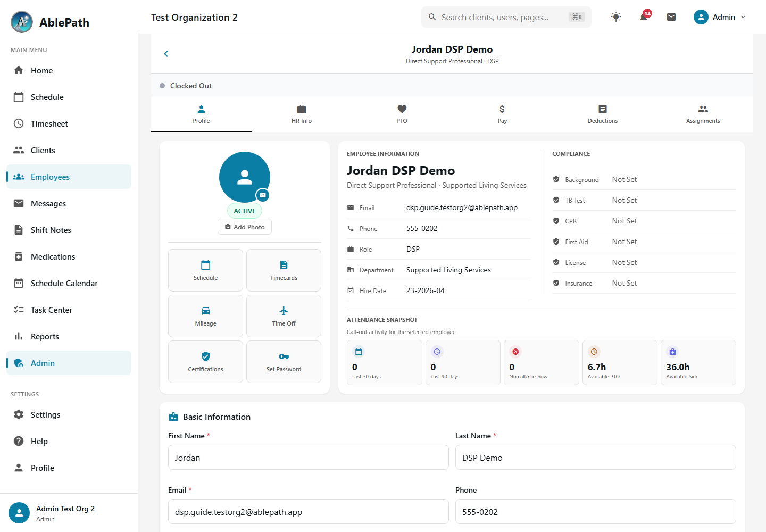
Task: Click the Last Name input field
Action: coord(596,458)
